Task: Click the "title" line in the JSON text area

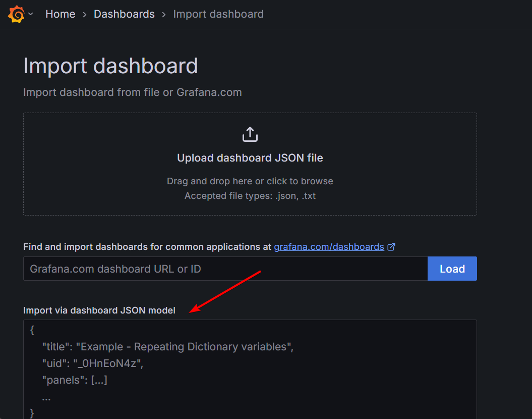Action: tap(167, 347)
